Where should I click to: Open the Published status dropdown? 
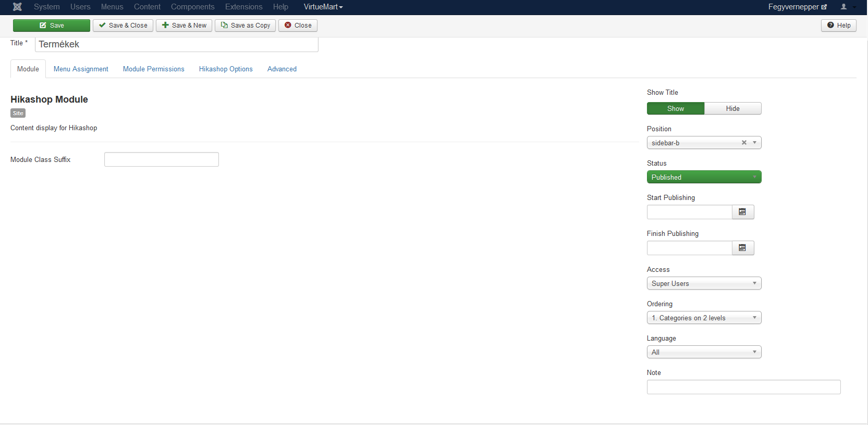[704, 177]
